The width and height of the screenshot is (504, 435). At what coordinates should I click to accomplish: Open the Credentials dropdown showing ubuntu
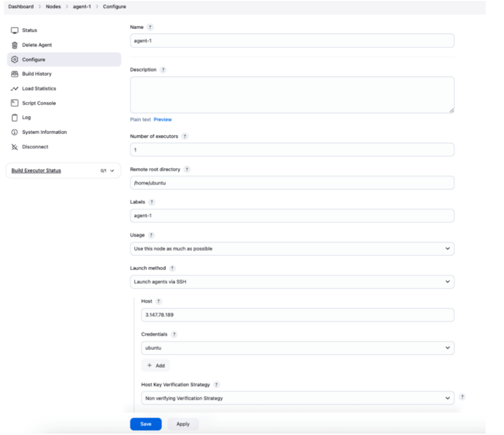click(x=298, y=348)
